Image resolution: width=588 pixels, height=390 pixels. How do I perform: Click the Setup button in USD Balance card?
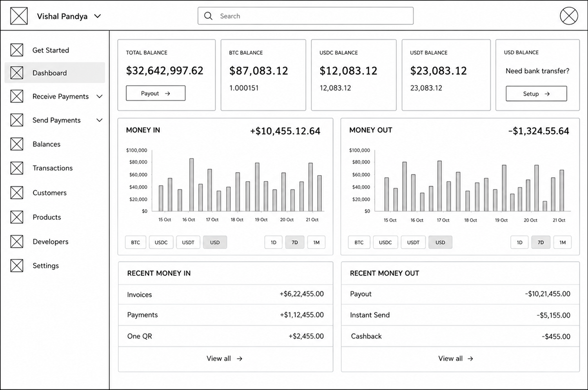[x=536, y=94]
